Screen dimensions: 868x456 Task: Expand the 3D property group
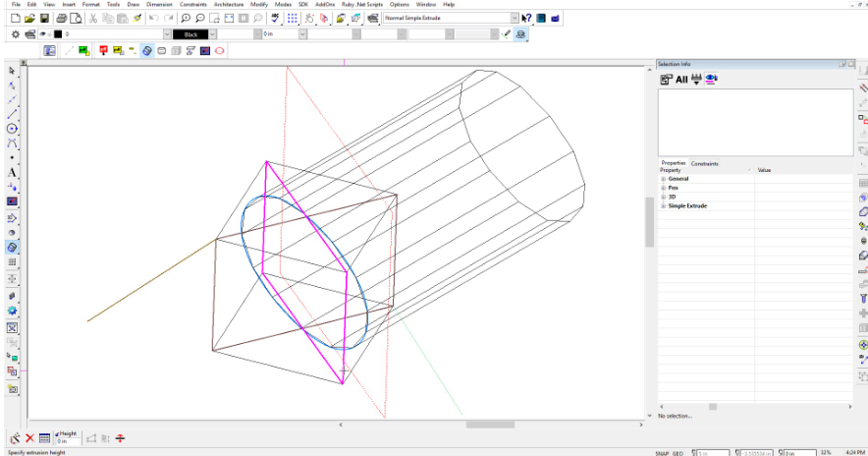click(663, 197)
